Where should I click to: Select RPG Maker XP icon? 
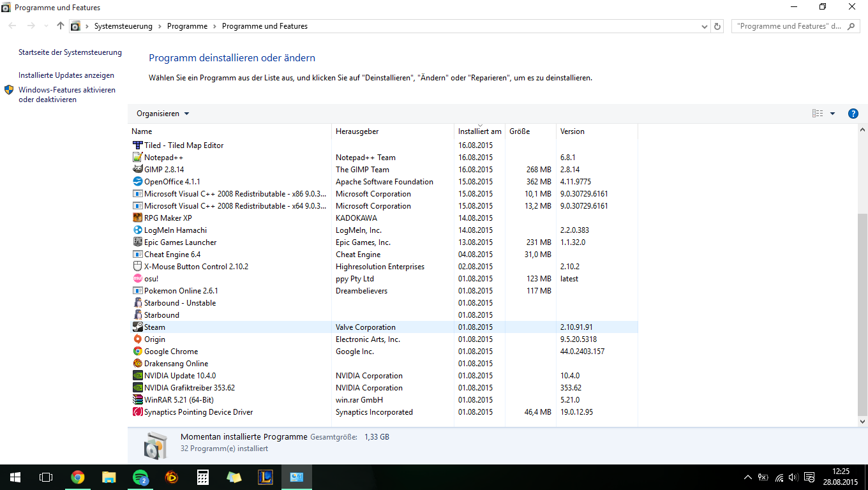click(137, 218)
